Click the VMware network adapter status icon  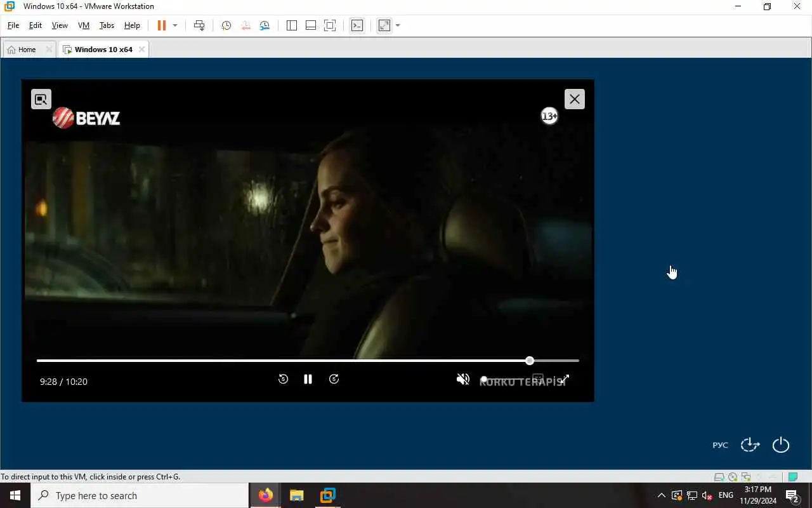click(x=746, y=477)
